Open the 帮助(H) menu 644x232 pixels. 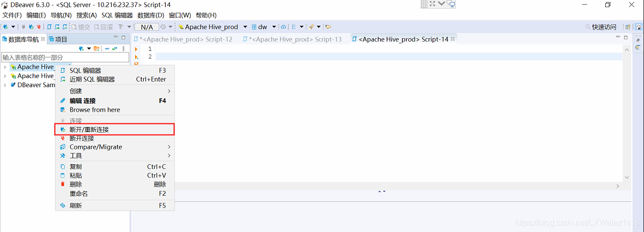click(206, 15)
